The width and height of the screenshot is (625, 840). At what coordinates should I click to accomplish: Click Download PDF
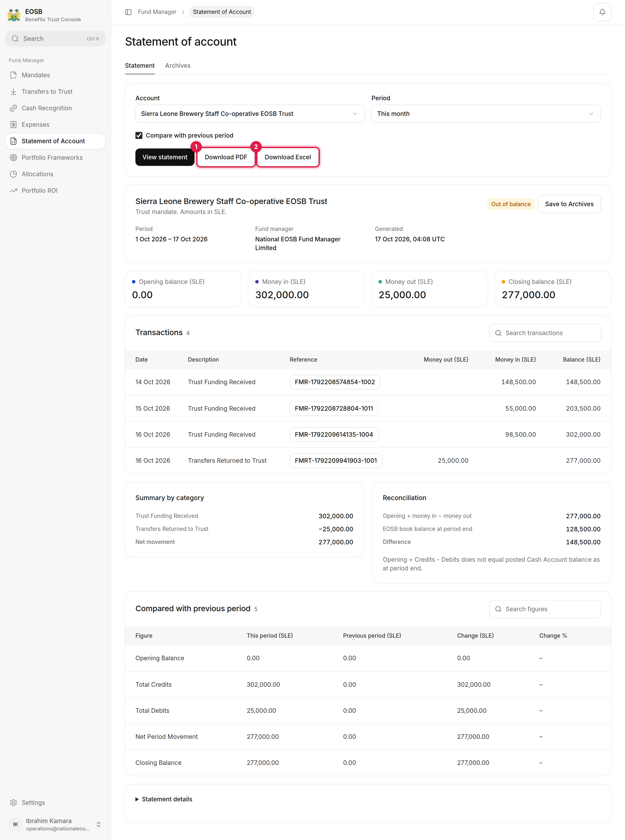(226, 157)
